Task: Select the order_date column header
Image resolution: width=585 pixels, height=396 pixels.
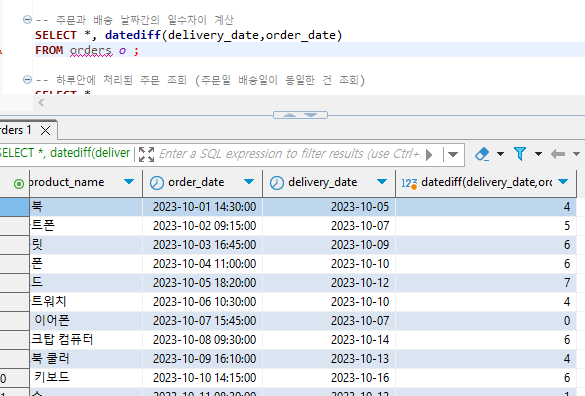Action: click(203, 183)
